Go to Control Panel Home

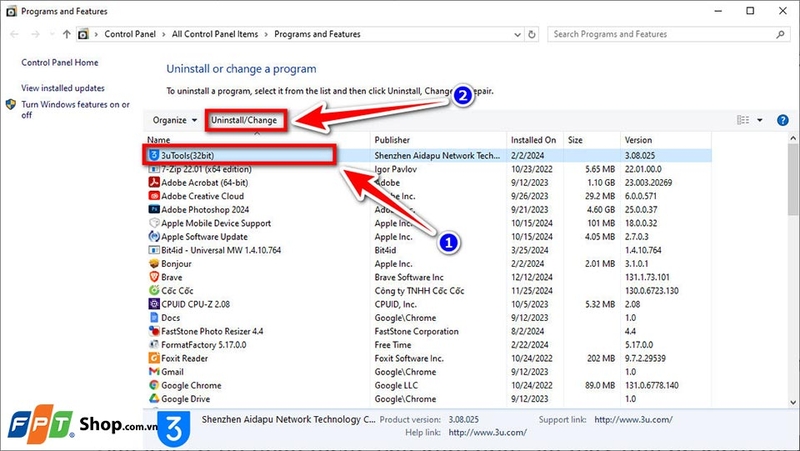tap(60, 62)
